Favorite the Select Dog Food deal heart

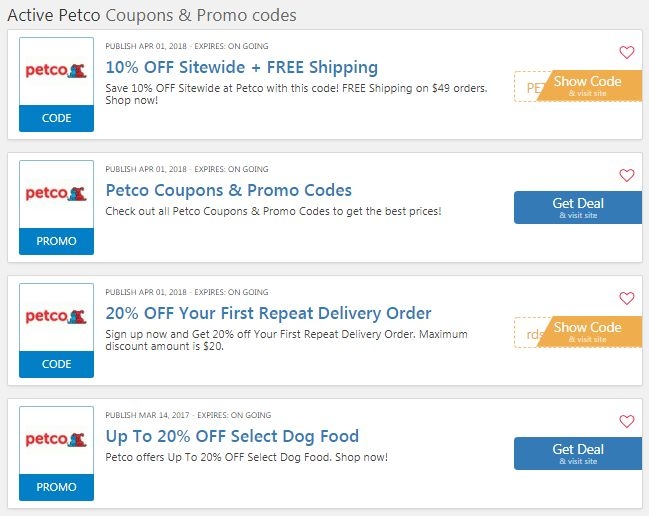pos(627,421)
